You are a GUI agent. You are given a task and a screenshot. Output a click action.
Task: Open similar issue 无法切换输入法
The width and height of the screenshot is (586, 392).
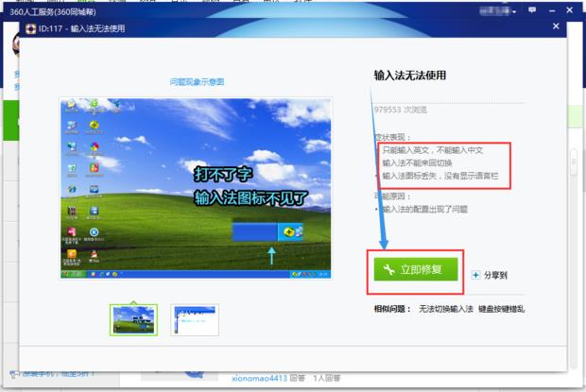[446, 309]
